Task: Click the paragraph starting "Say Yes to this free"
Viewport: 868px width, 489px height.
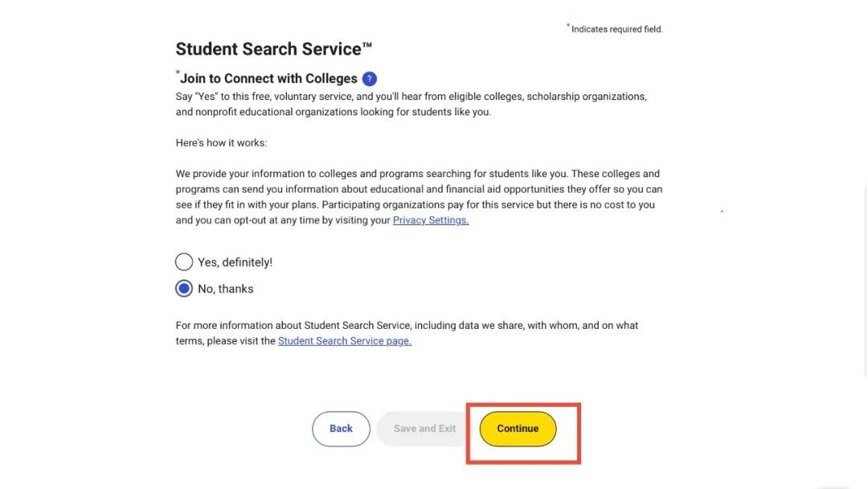Action: 411,104
